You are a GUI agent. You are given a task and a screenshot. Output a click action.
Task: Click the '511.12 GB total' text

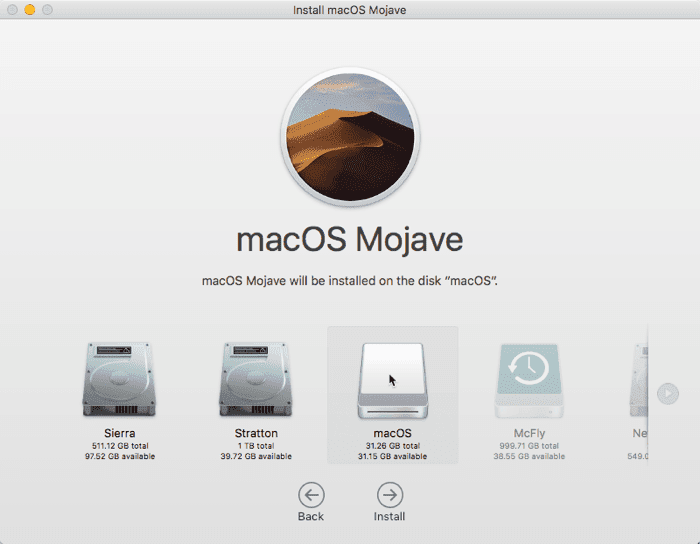[120, 445]
